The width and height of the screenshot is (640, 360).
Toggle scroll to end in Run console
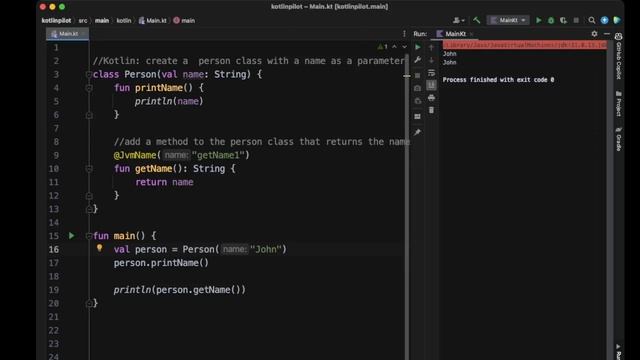[x=431, y=85]
